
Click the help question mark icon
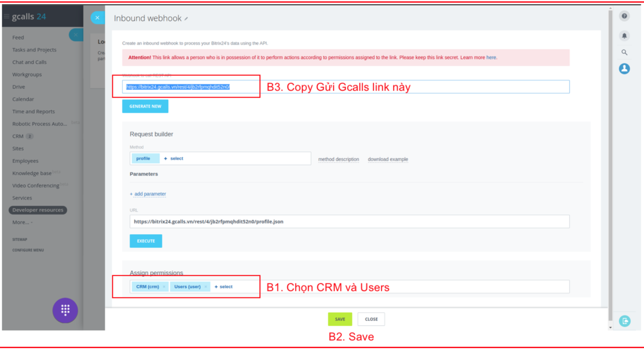pyautogui.click(x=624, y=16)
